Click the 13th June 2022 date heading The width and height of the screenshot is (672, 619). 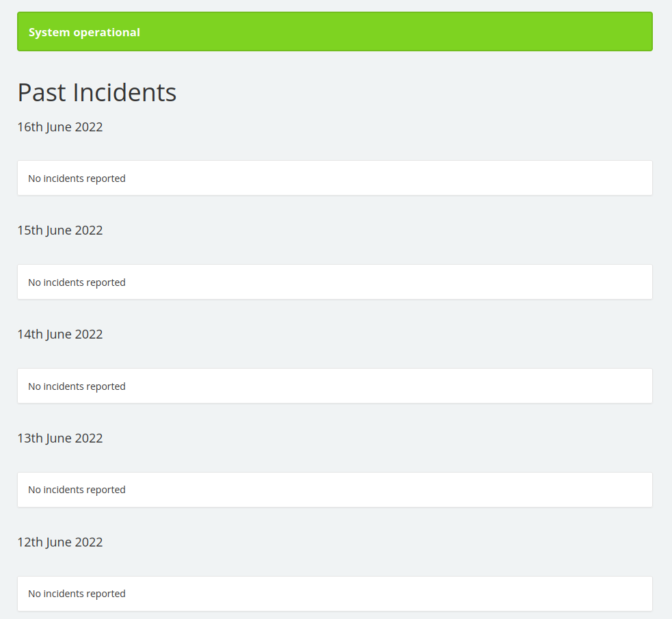[x=60, y=438]
